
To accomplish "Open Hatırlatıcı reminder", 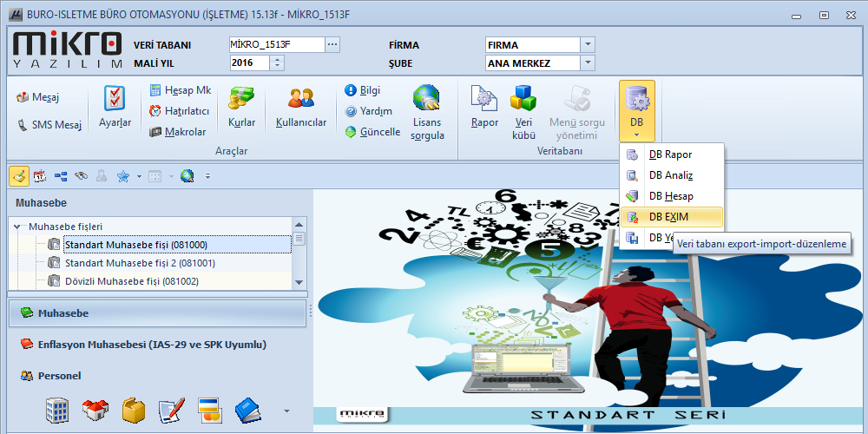I will tap(180, 111).
